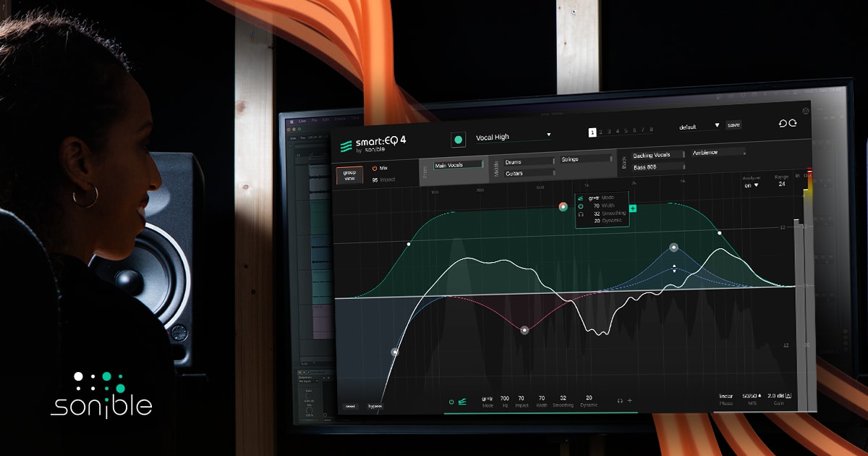Open the Analyzer on dropdown
Image resolution: width=868 pixels, height=456 pixels.
coord(749,185)
